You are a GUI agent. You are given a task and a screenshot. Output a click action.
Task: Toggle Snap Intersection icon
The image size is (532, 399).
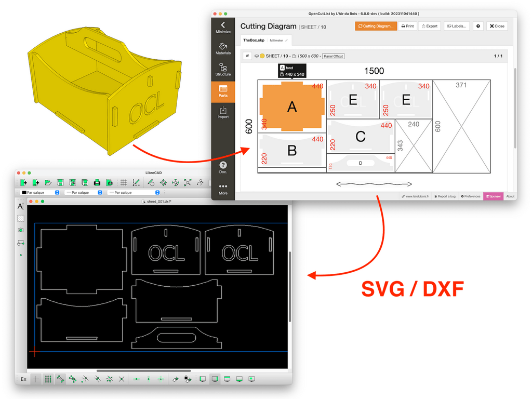(x=122, y=379)
